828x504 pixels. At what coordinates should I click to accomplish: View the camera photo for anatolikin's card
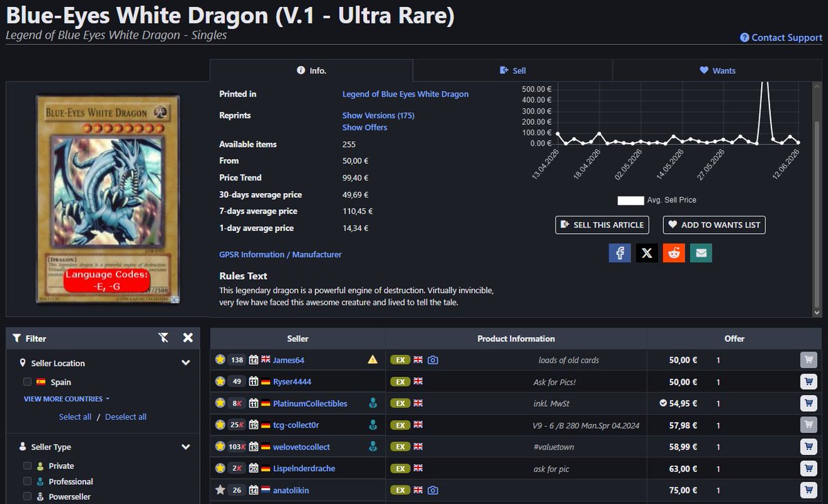[x=433, y=490]
